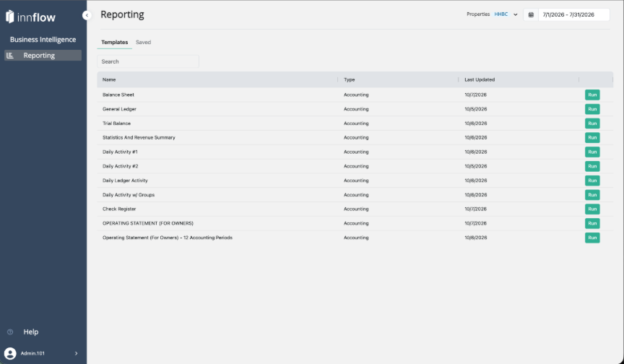Select the Trial Balance row name
This screenshot has height=364, width=624.
click(x=116, y=123)
